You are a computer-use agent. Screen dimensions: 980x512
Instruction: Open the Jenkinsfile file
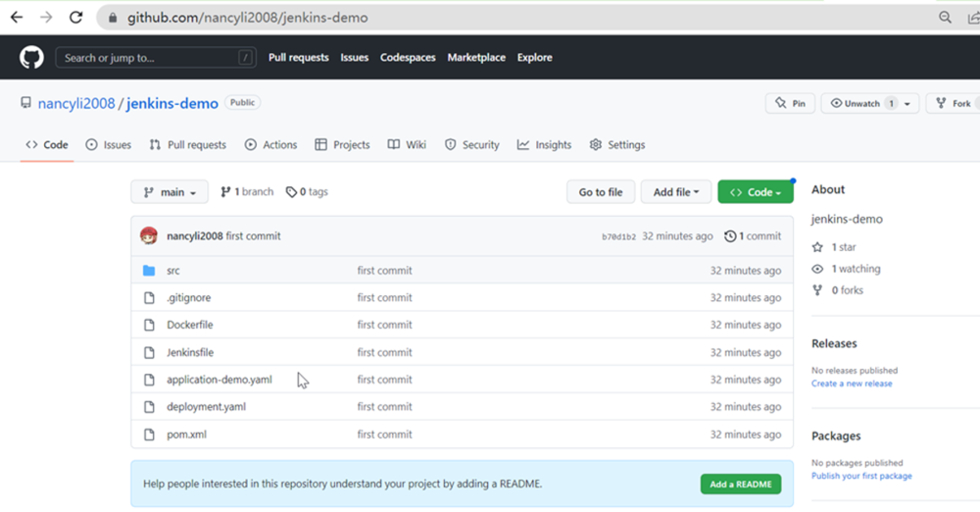(190, 352)
